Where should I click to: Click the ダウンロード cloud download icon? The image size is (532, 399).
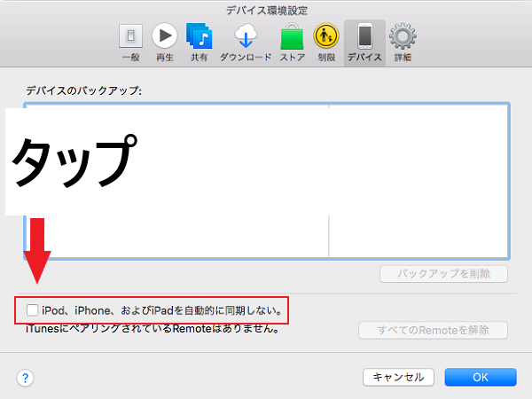245,42
